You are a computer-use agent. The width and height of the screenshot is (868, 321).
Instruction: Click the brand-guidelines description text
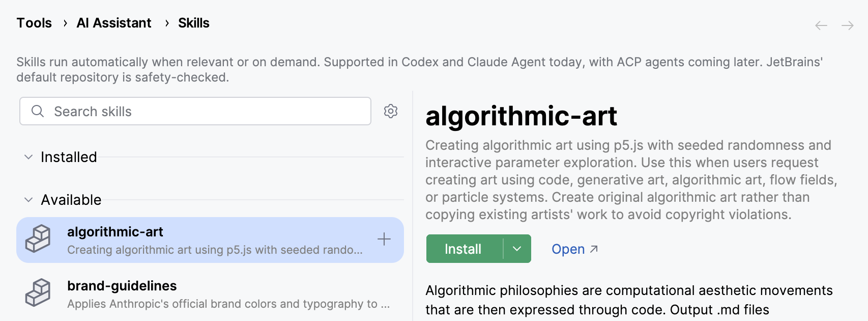(228, 304)
